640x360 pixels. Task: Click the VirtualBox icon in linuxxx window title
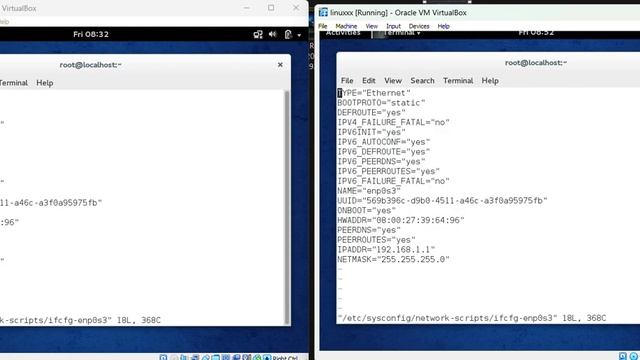point(323,13)
